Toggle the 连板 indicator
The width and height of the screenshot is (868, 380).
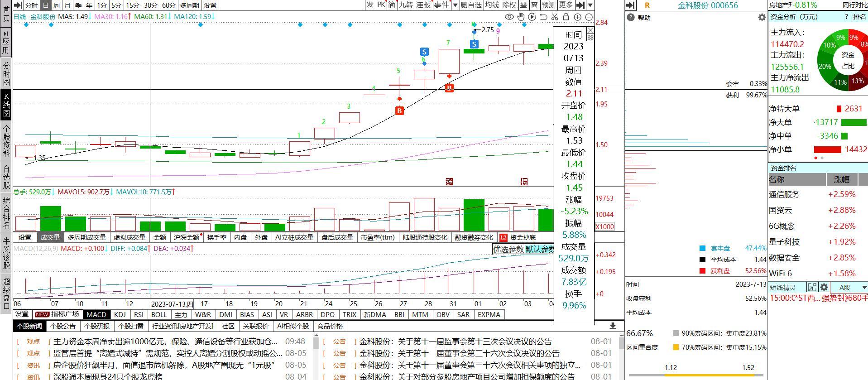[423, 5]
